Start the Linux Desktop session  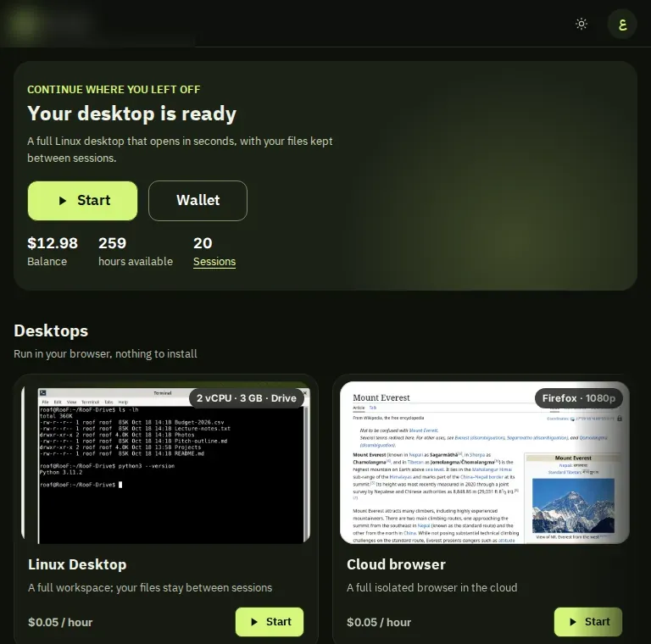click(270, 622)
